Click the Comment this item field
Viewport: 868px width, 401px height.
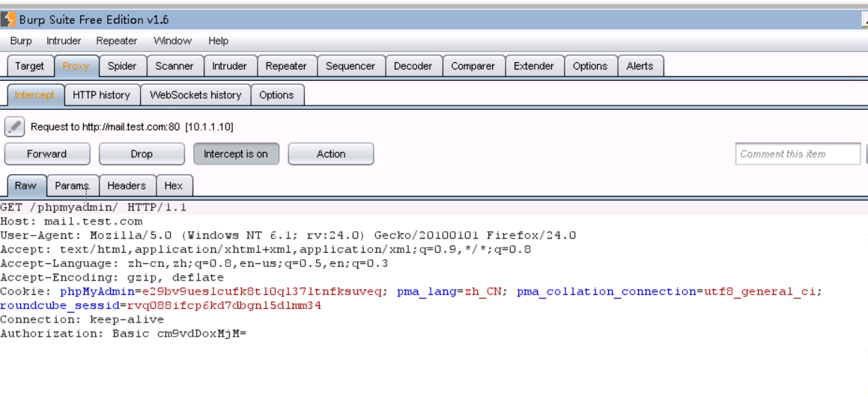click(x=798, y=154)
